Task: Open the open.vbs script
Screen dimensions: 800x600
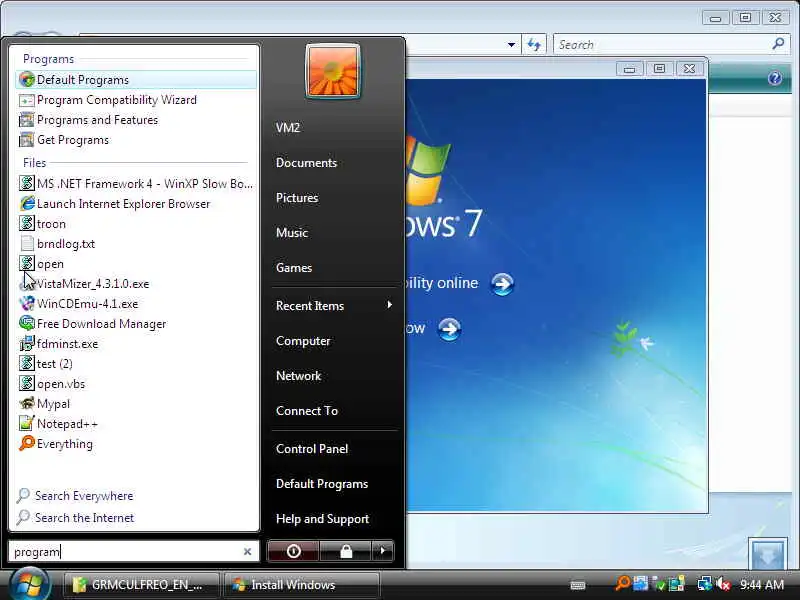Action: click(x=136, y=384)
